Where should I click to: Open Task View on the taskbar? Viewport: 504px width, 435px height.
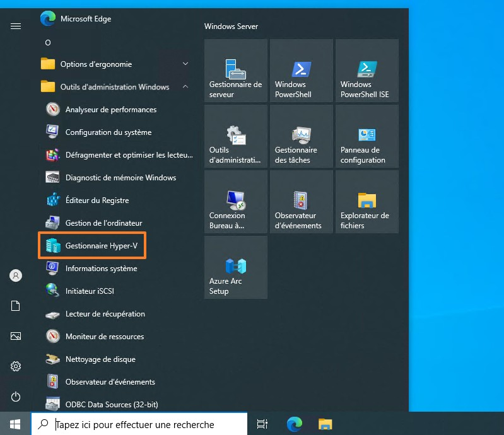262,424
